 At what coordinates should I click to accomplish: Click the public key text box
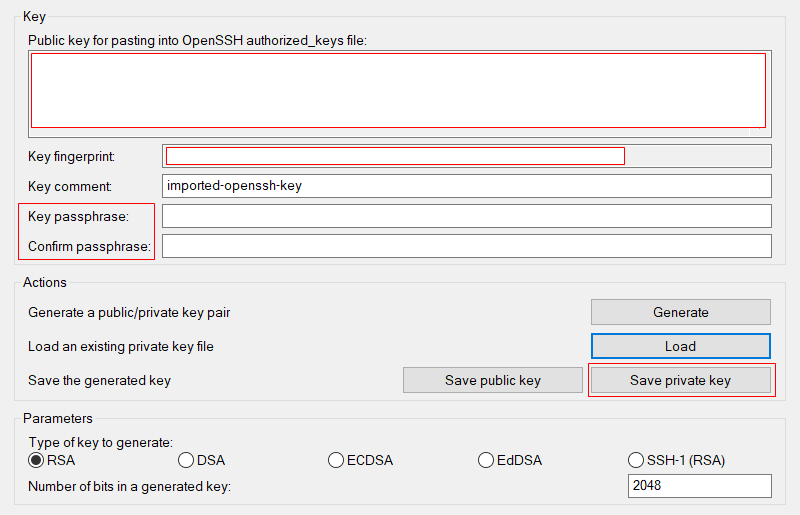pyautogui.click(x=399, y=94)
